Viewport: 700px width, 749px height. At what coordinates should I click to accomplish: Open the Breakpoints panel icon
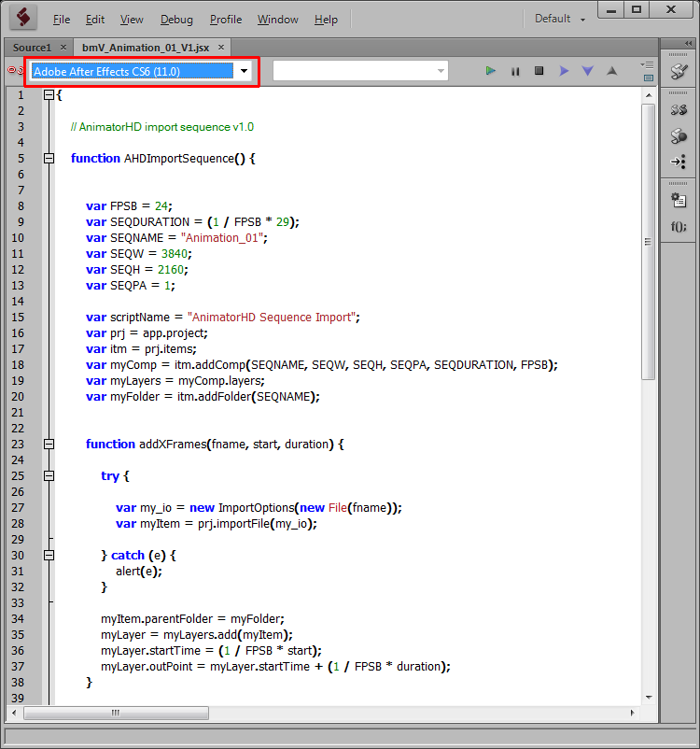pyautogui.click(x=679, y=136)
